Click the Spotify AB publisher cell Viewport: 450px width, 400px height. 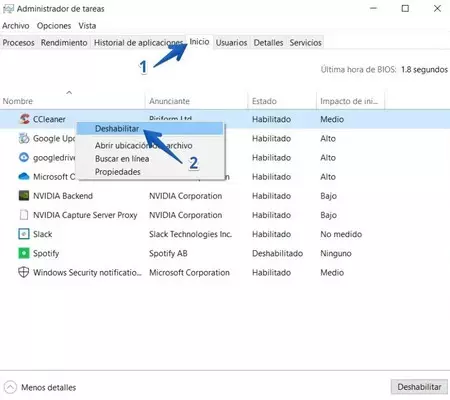(x=168, y=253)
